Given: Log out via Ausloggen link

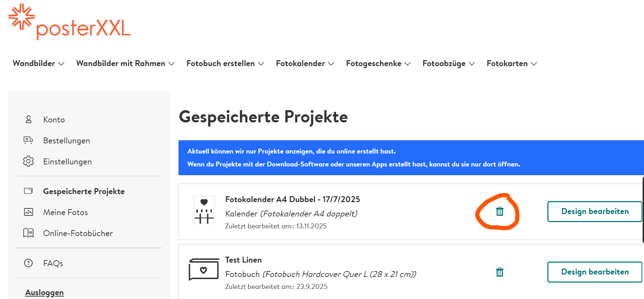Looking at the screenshot, I should coord(44,292).
